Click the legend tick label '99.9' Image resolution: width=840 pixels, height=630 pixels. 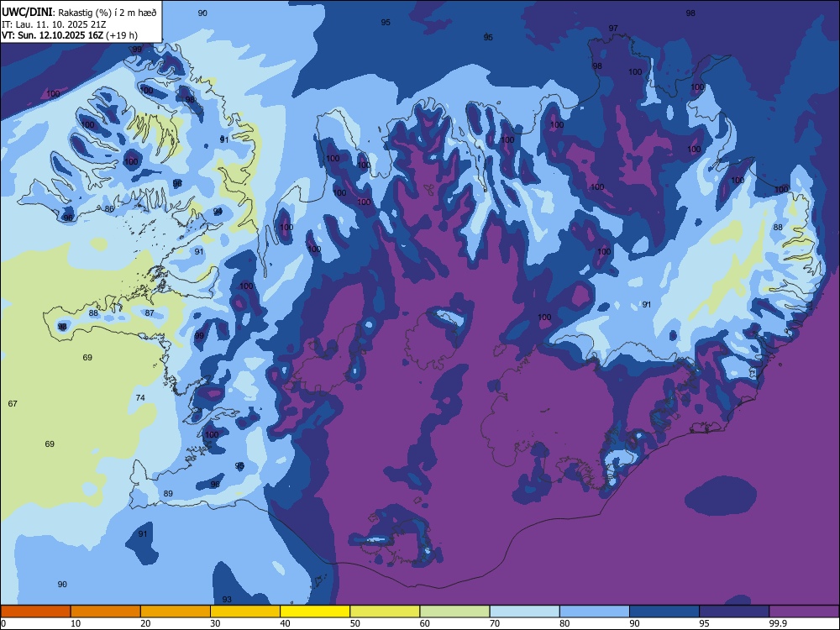coord(778,623)
